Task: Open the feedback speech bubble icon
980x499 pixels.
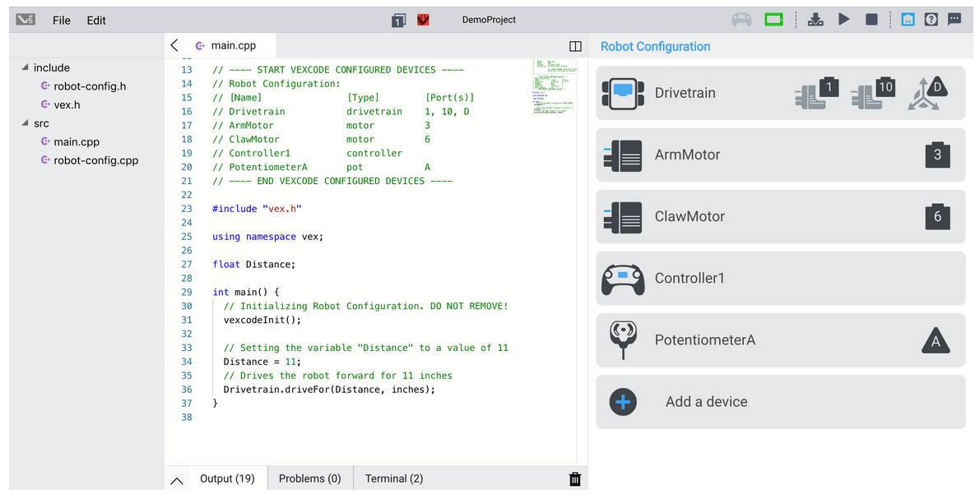Action: (954, 20)
